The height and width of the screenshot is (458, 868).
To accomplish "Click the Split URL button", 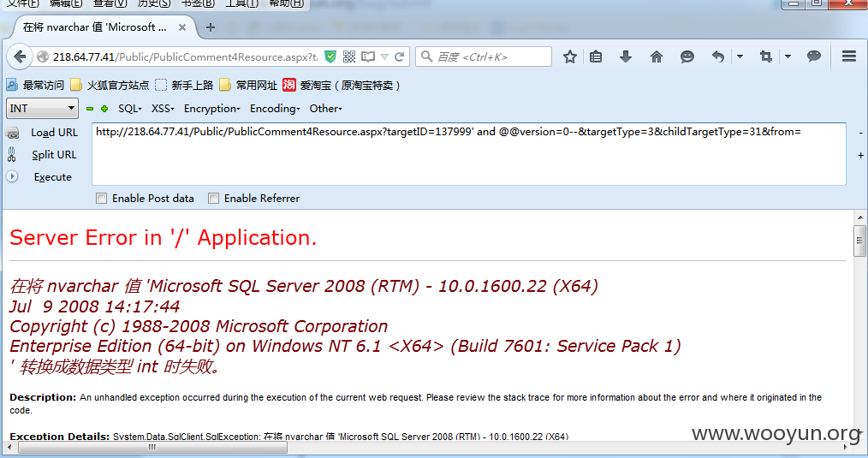I will pyautogui.click(x=54, y=154).
